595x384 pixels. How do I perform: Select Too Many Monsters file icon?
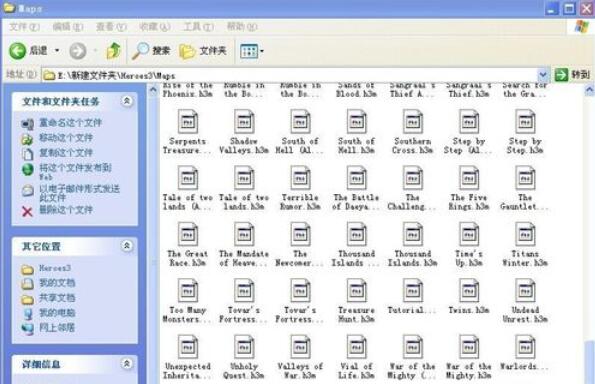[x=188, y=290]
